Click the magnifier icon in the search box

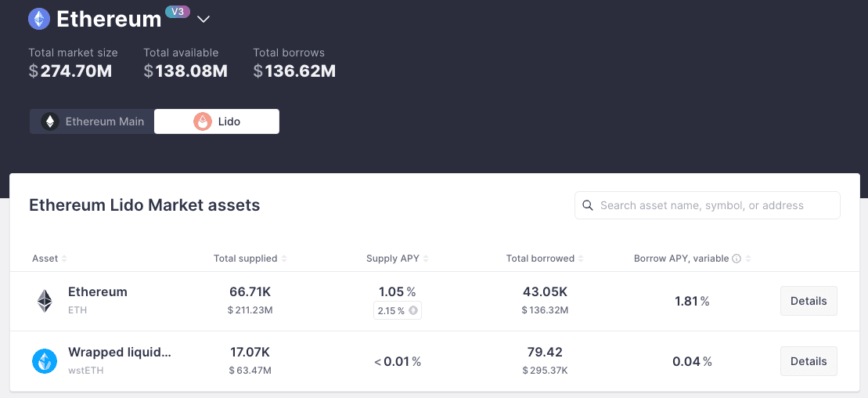point(588,205)
